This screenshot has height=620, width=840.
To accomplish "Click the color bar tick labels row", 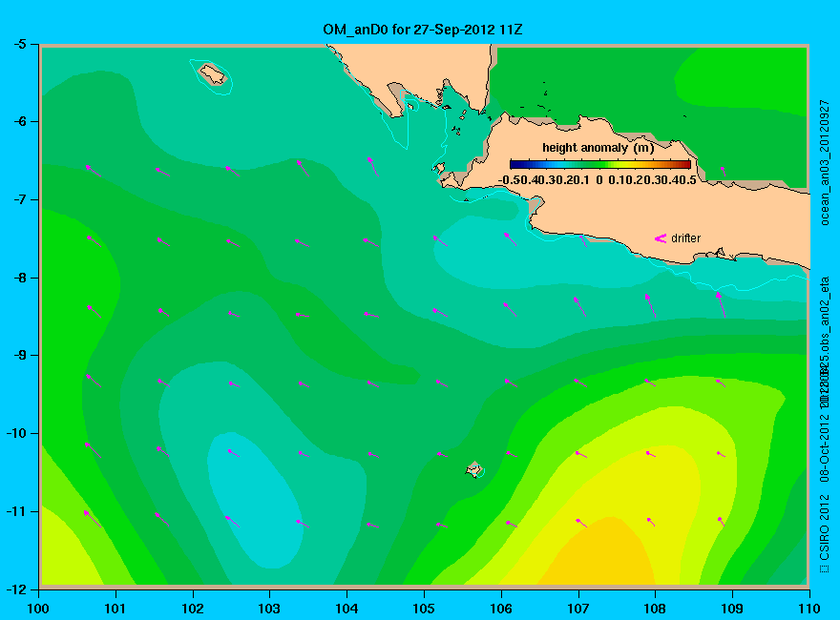I will pos(598,180).
